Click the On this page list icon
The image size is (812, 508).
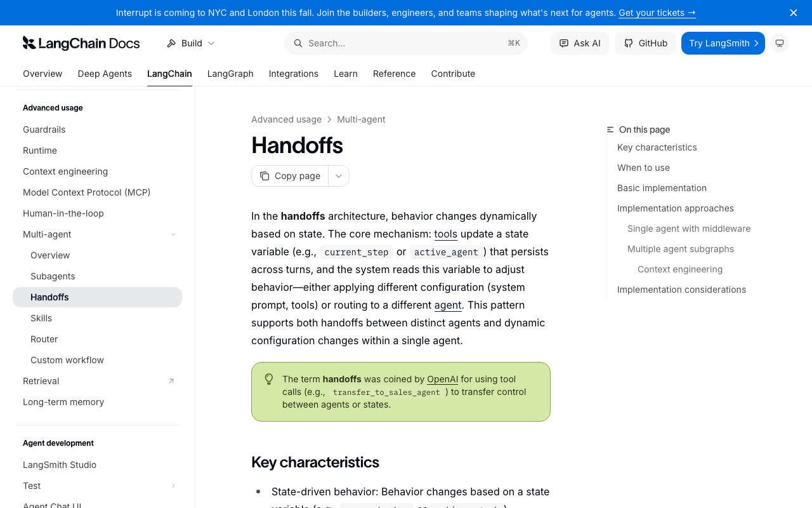[x=610, y=130]
